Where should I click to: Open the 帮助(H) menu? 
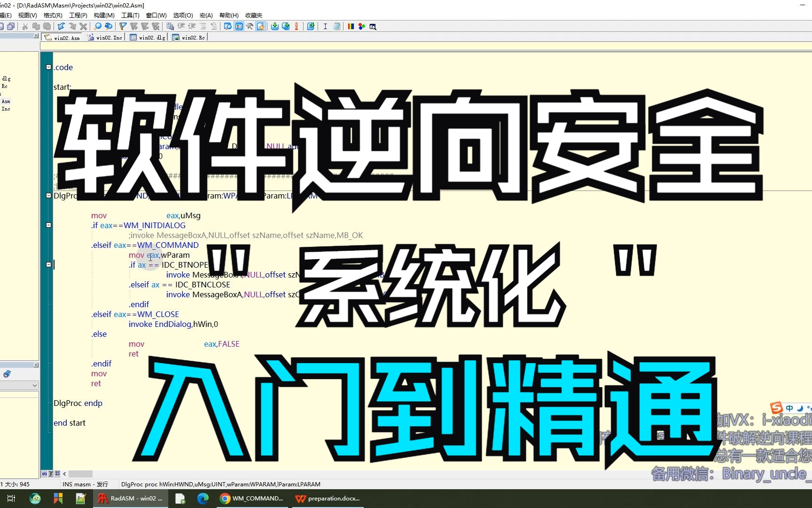(229, 16)
